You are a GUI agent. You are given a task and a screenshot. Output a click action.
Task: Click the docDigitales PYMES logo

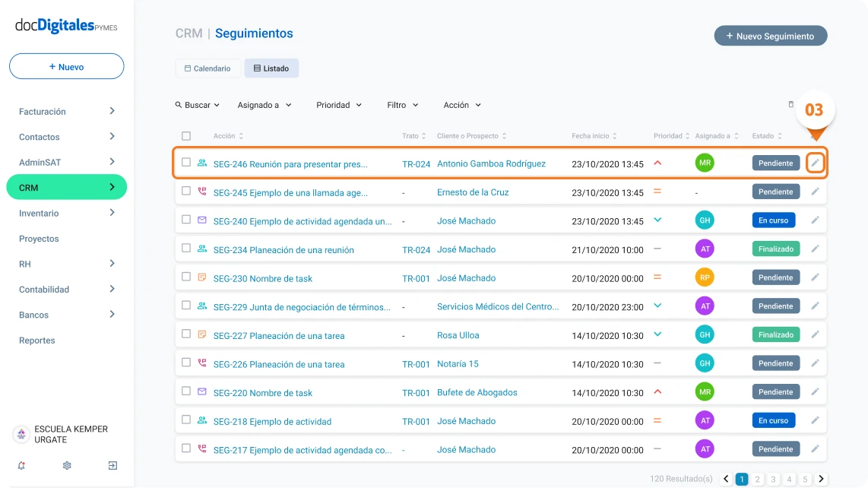(x=66, y=26)
